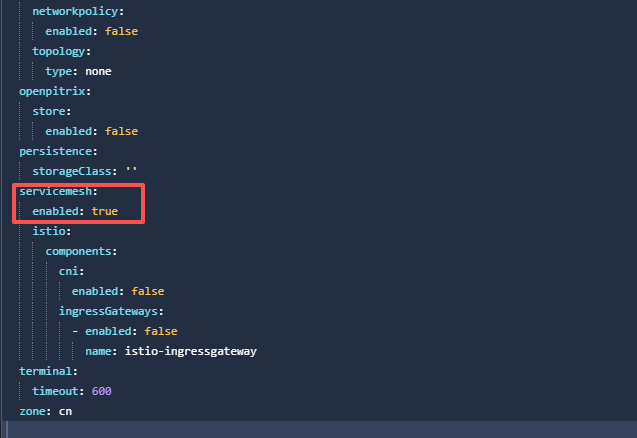
Task: Select the timeout value 600
Action: click(x=101, y=391)
